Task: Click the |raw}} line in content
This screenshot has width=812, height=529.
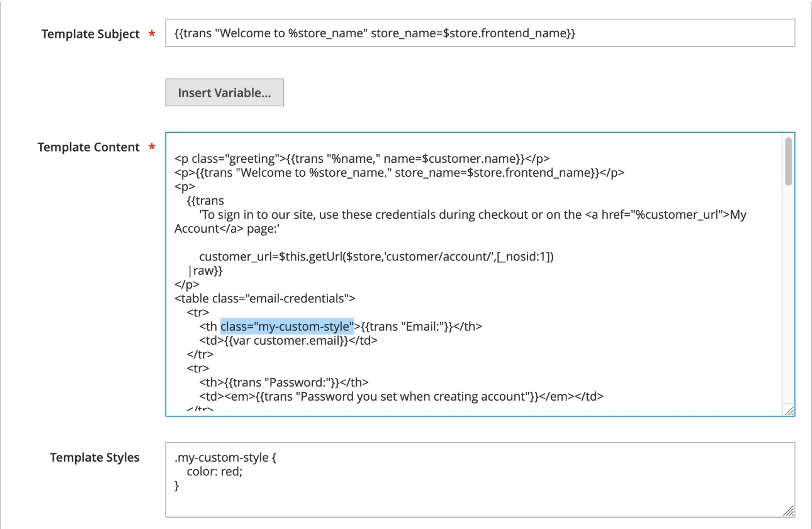Action: (x=205, y=271)
